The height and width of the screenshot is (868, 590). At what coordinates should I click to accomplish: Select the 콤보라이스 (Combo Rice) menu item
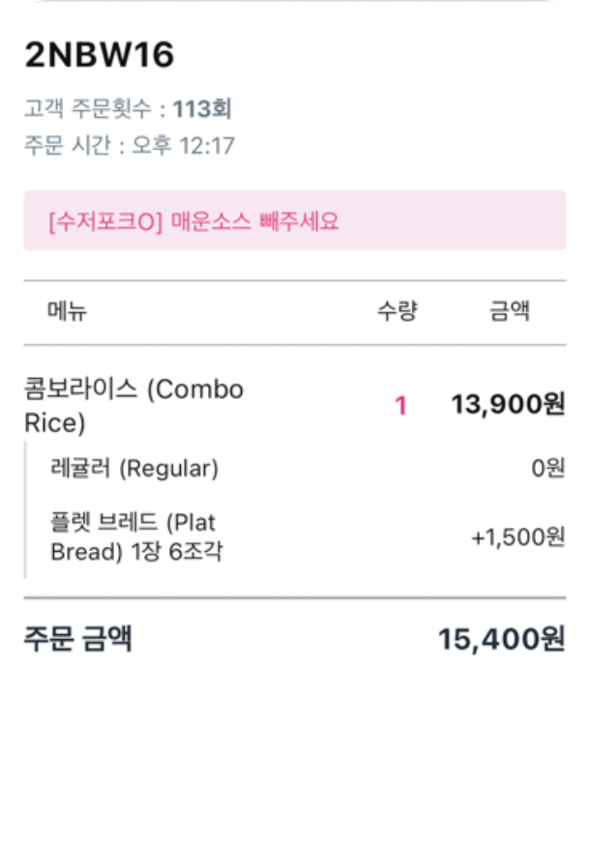coord(133,405)
